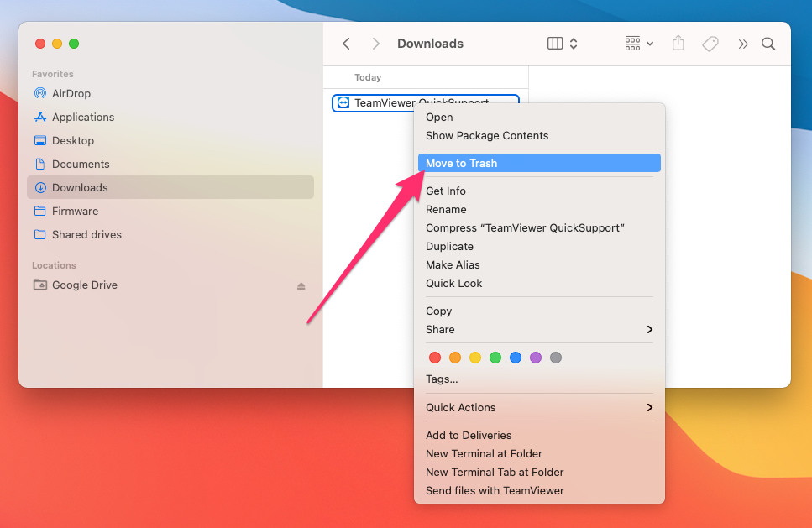Click the Tag toolbar icon
This screenshot has width=812, height=528.
coord(710,44)
